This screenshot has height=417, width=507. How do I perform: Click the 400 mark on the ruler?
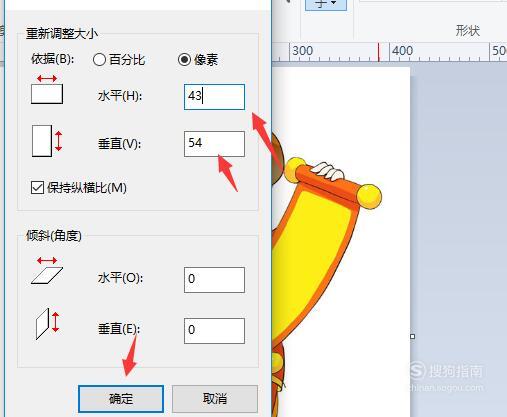coord(403,51)
